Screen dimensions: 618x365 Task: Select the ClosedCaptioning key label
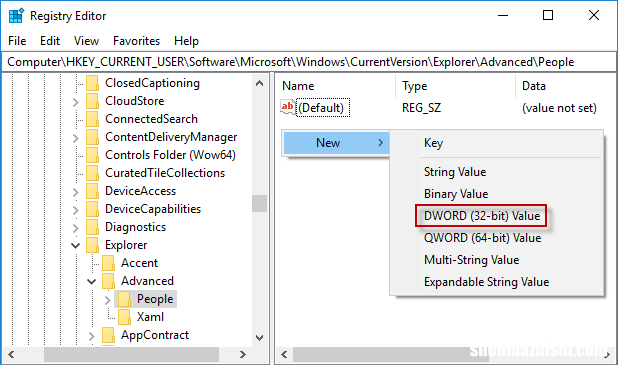[153, 83]
